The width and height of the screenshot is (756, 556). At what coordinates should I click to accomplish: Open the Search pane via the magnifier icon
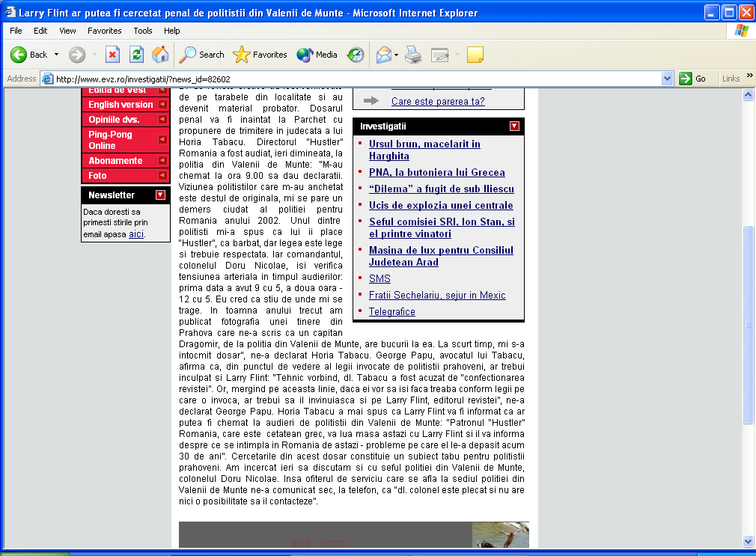pyautogui.click(x=201, y=55)
